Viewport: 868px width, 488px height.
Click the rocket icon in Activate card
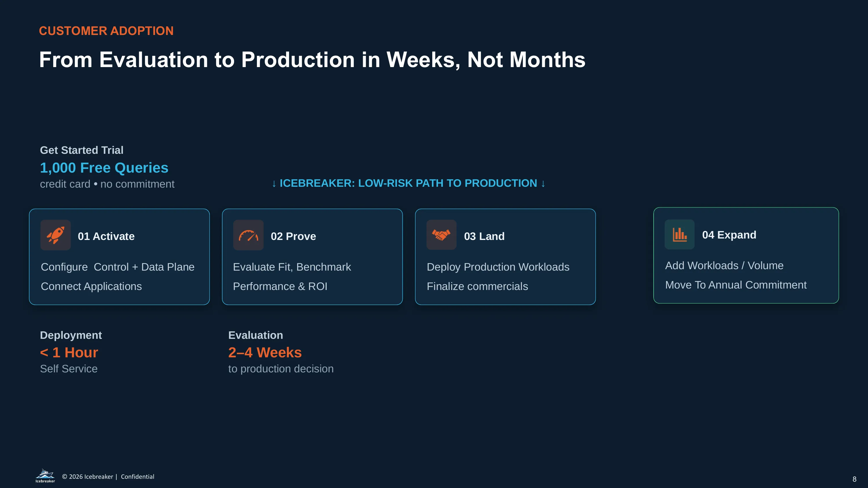point(55,235)
